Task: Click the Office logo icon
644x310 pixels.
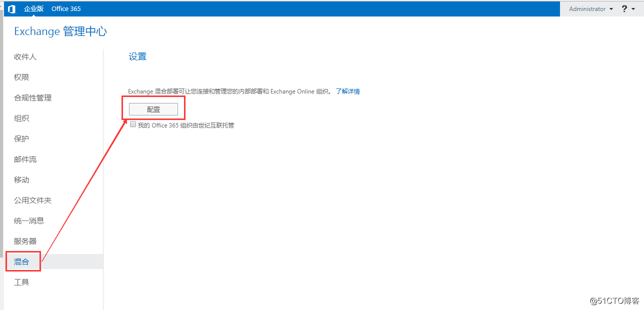Action: (x=11, y=9)
